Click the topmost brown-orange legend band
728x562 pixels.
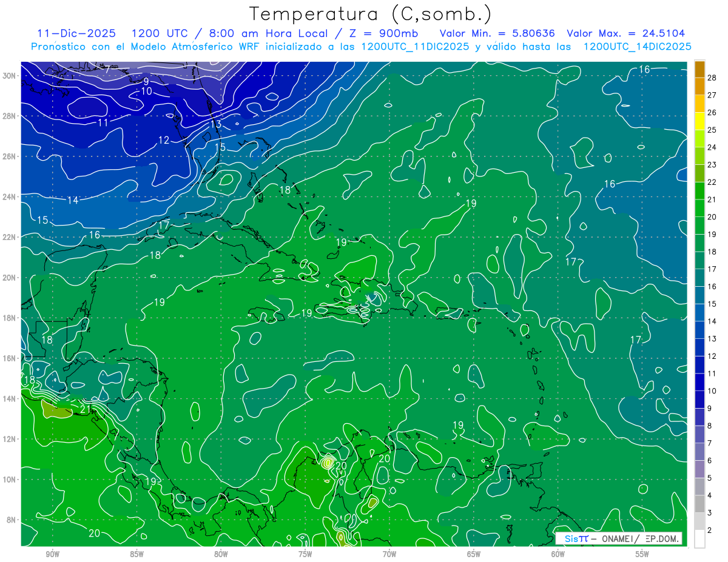699,69
